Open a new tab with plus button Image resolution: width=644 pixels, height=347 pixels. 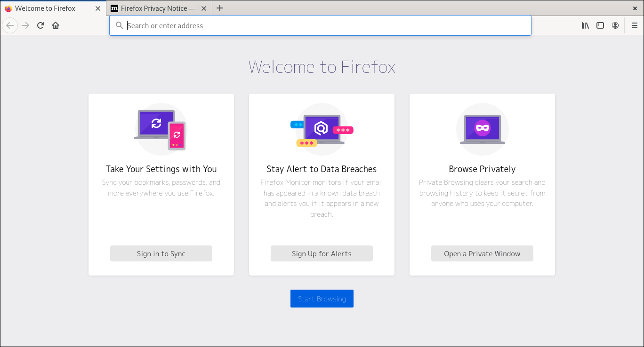pos(220,8)
